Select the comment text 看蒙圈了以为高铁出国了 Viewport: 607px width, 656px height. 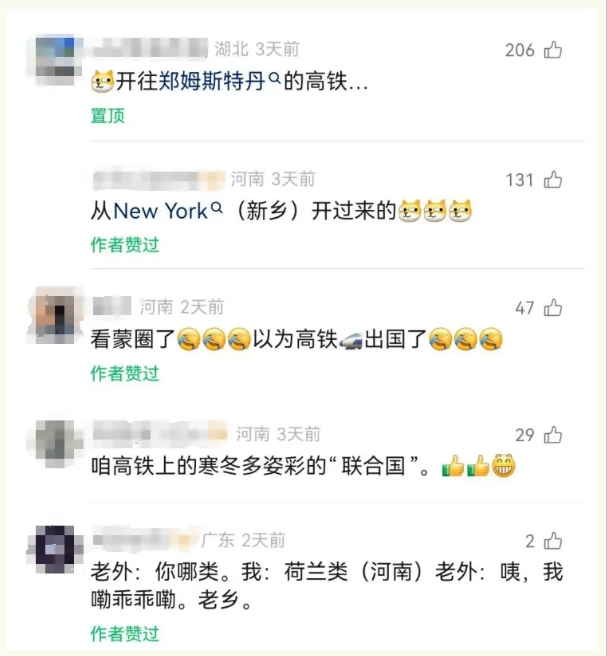[297, 339]
